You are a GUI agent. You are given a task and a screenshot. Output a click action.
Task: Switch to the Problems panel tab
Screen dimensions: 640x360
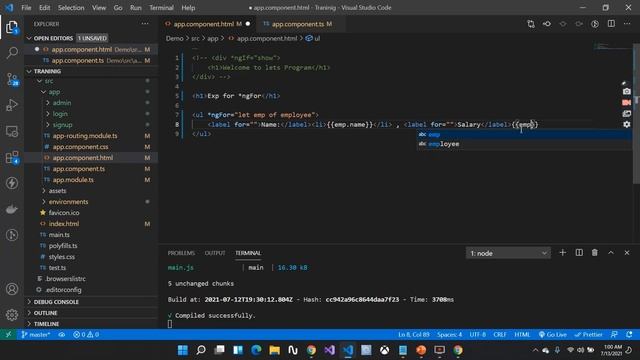point(181,253)
